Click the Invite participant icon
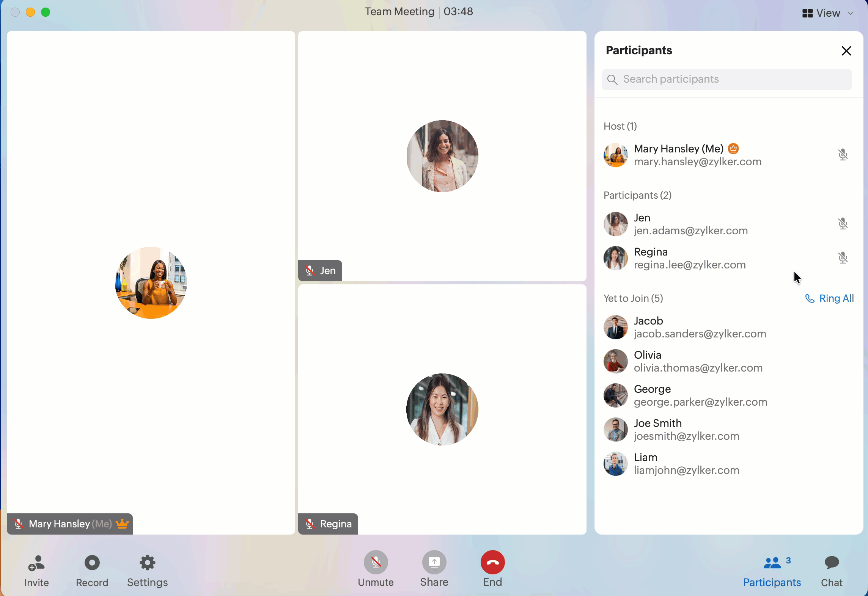This screenshot has width=868, height=596. 36,563
